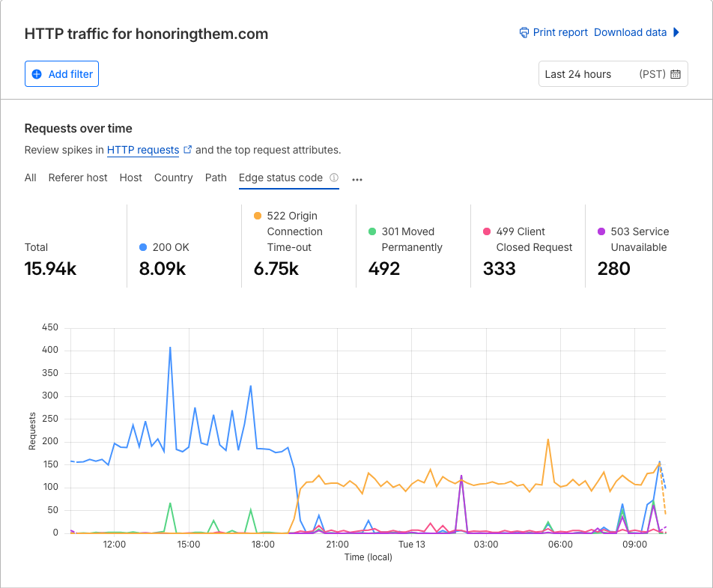Click the arrow icon next to Download data
Screen dimensions: 713x588
[676, 32]
